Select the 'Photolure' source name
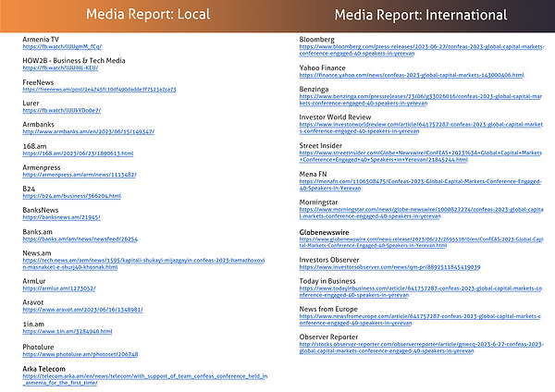 [x=38, y=347]
